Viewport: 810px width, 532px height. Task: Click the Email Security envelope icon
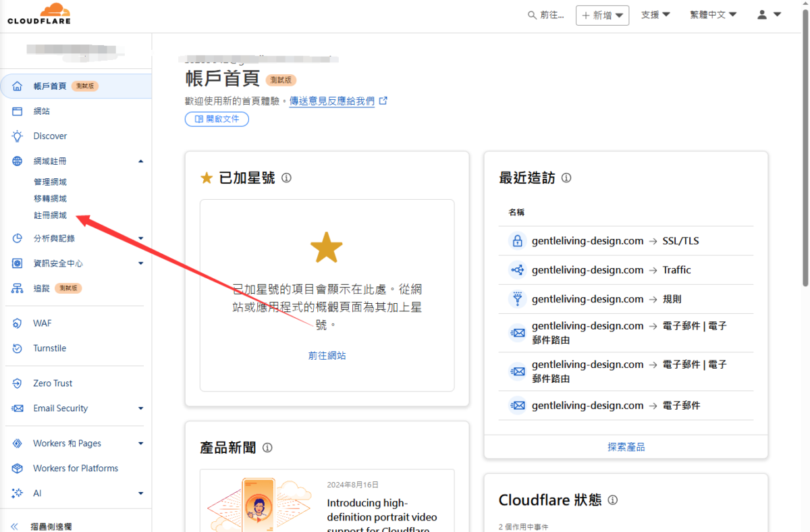[x=18, y=408]
